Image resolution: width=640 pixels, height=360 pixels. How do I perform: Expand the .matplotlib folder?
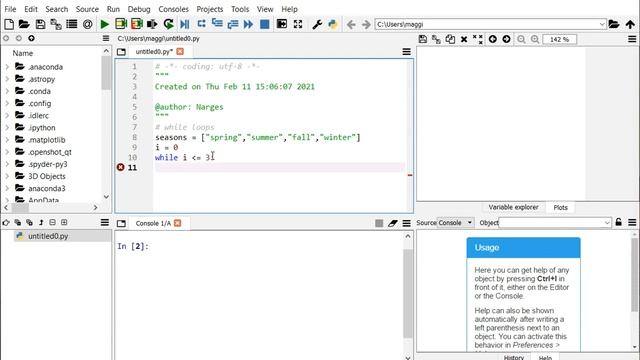(x=7, y=140)
